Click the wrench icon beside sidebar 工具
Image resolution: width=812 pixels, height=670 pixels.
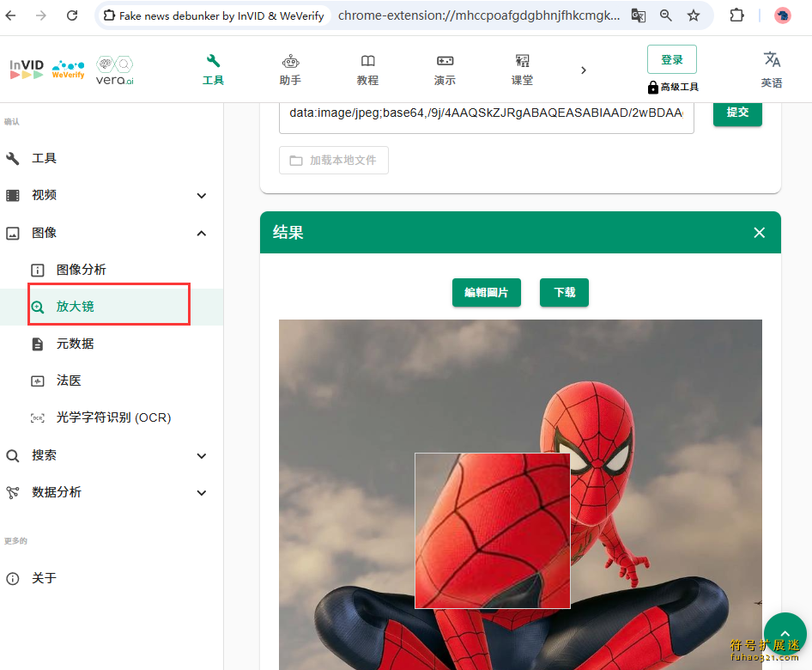(x=12, y=159)
